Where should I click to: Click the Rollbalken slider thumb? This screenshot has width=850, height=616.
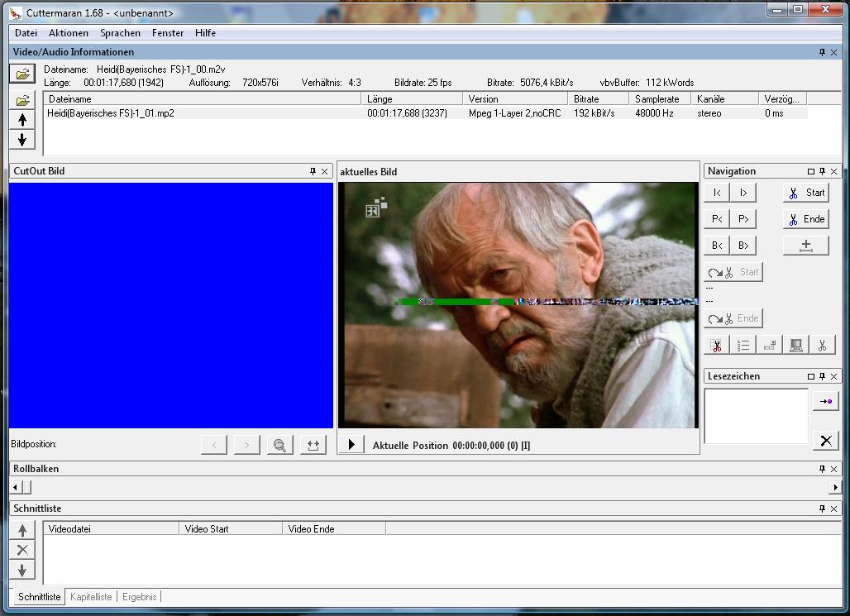[x=26, y=488]
